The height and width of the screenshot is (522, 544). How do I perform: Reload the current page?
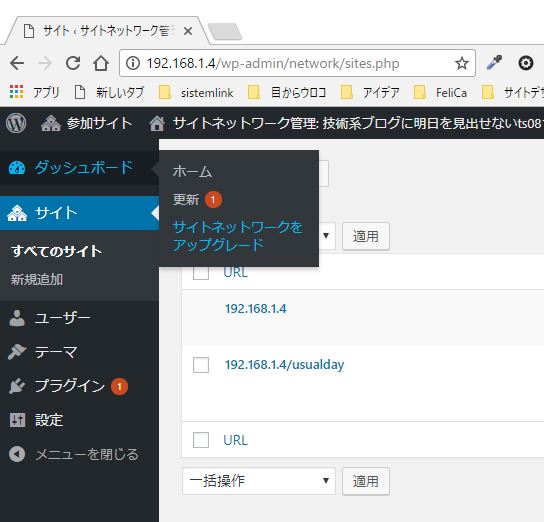pyautogui.click(x=73, y=63)
